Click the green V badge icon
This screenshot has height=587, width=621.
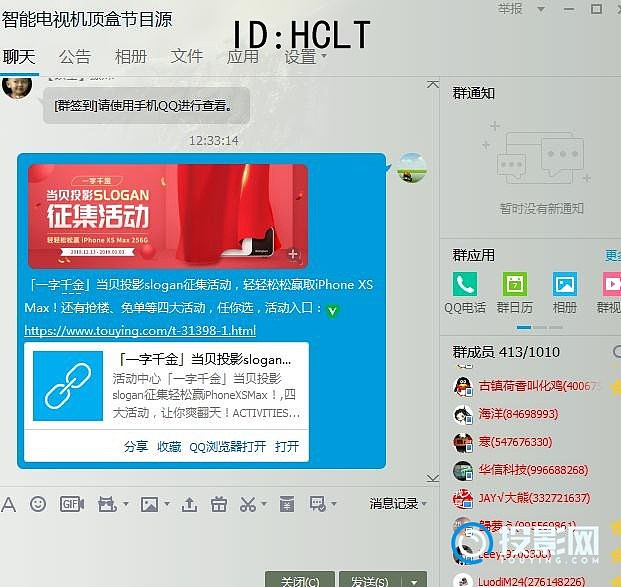click(x=332, y=311)
